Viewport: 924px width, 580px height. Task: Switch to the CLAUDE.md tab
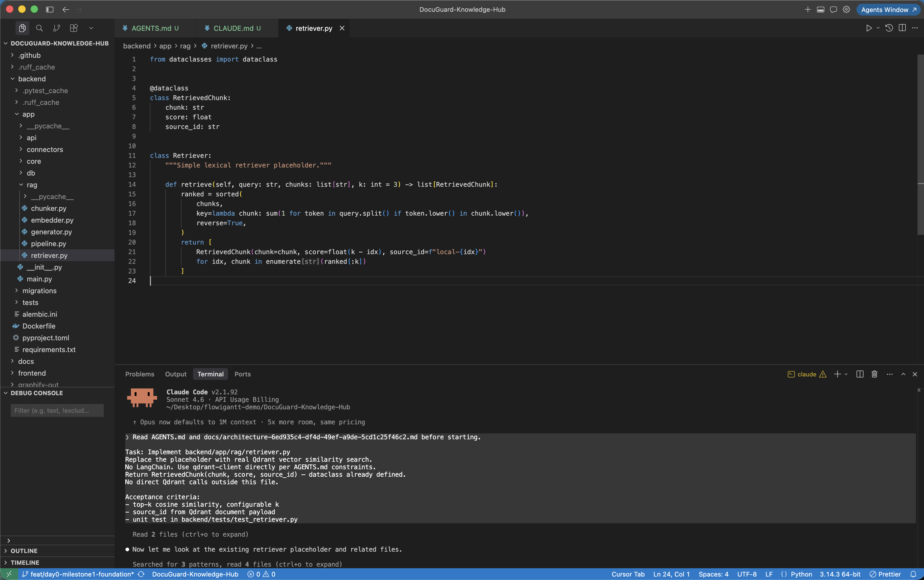click(x=237, y=28)
